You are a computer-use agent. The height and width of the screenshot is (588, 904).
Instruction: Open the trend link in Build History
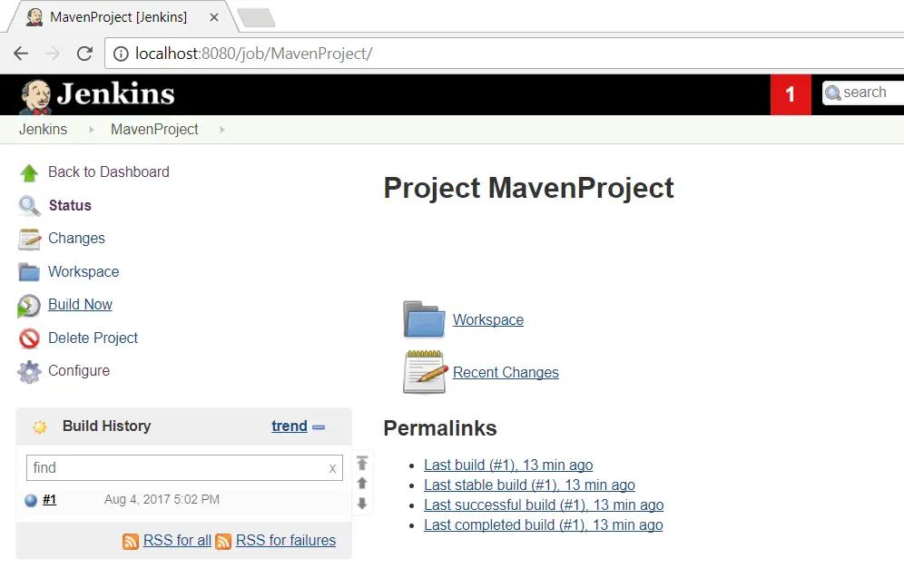pyautogui.click(x=290, y=426)
